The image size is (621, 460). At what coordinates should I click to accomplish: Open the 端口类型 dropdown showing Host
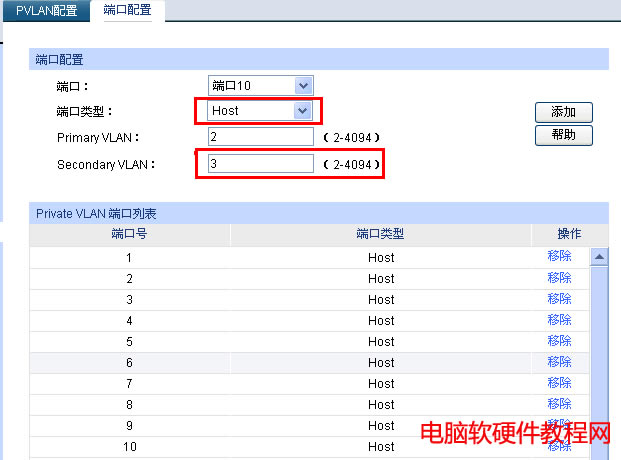(260, 111)
